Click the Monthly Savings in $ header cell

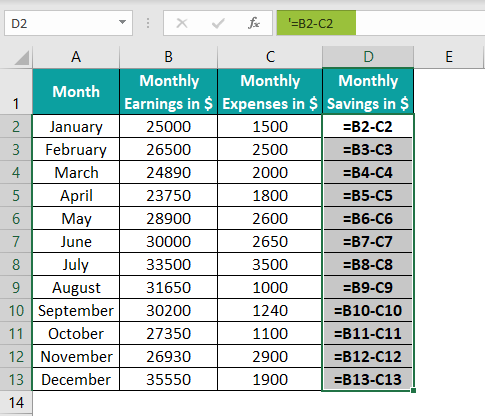(x=368, y=92)
